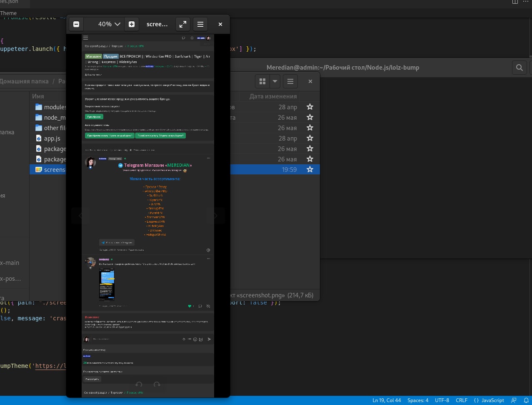The image size is (532, 405).
Task: Change line endings via 'CRLF' status item
Action: click(x=462, y=400)
